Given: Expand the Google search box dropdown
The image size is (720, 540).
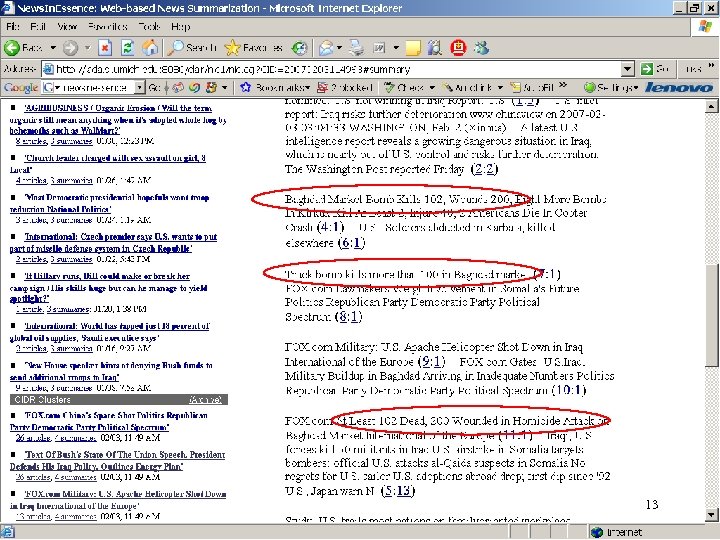Looking at the screenshot, I should click(140, 87).
